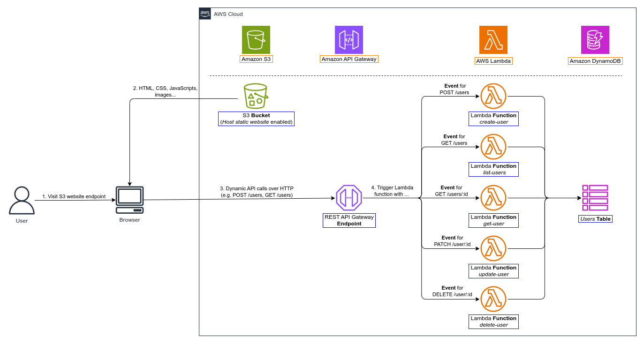
Task: Click 'Event for GET /users' text
Action: click(455, 140)
